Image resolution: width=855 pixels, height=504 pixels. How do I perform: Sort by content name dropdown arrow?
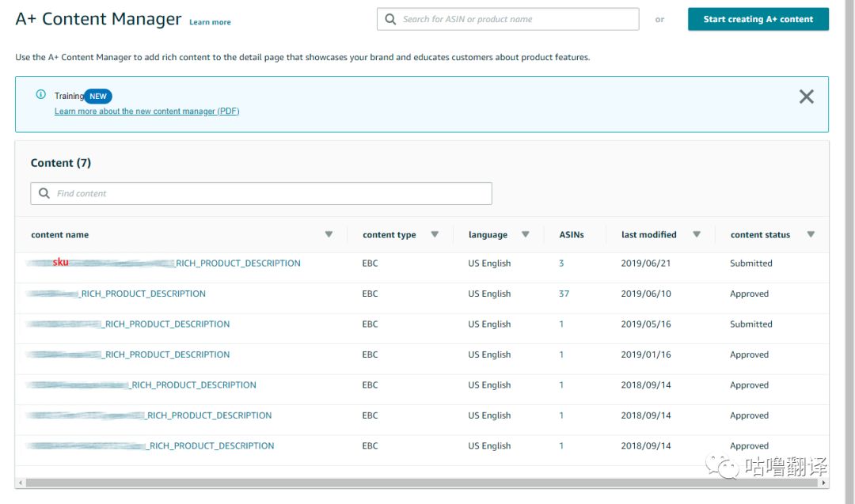click(329, 234)
